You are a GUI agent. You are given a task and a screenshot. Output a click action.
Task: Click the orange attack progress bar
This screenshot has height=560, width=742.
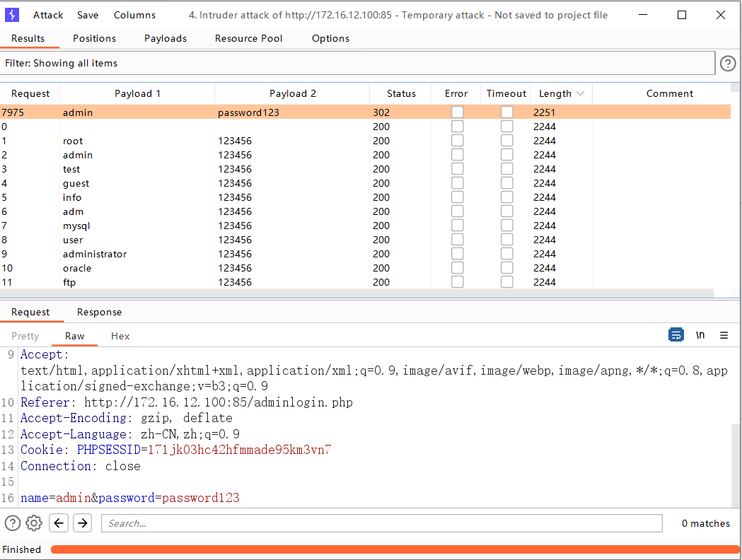pyautogui.click(x=395, y=549)
